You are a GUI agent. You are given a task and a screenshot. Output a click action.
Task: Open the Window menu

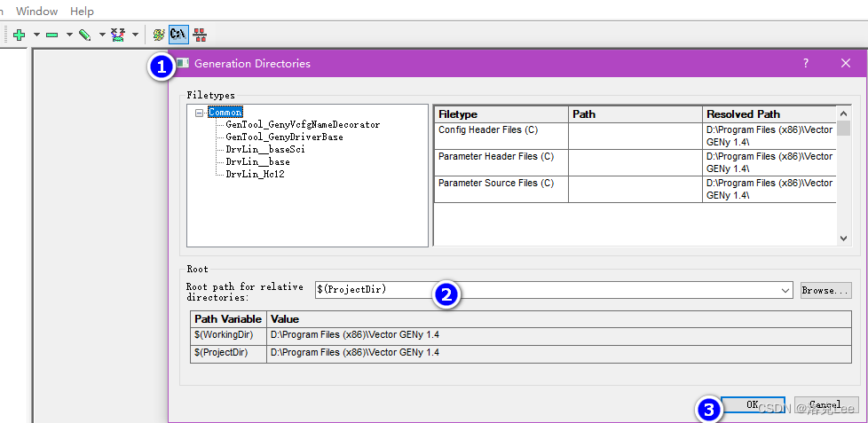coord(37,11)
